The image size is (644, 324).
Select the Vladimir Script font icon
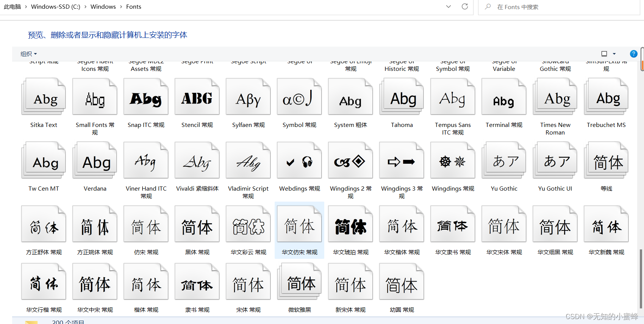coord(248,160)
